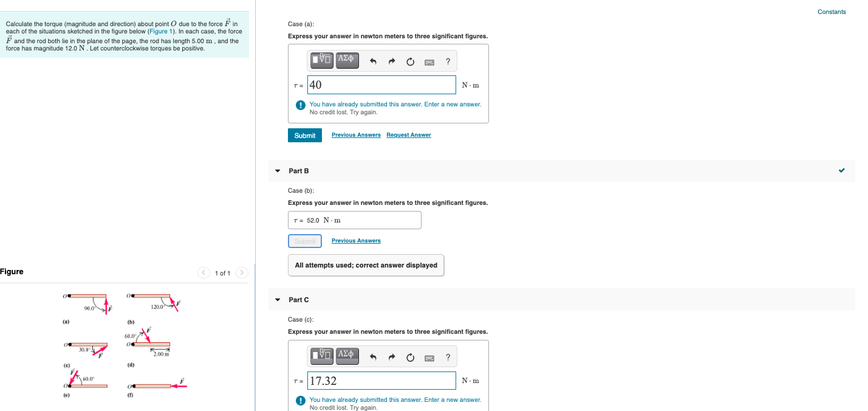This screenshot has height=411, width=868.
Task: Click the previous-figure chevron arrow
Action: pyautogui.click(x=203, y=272)
